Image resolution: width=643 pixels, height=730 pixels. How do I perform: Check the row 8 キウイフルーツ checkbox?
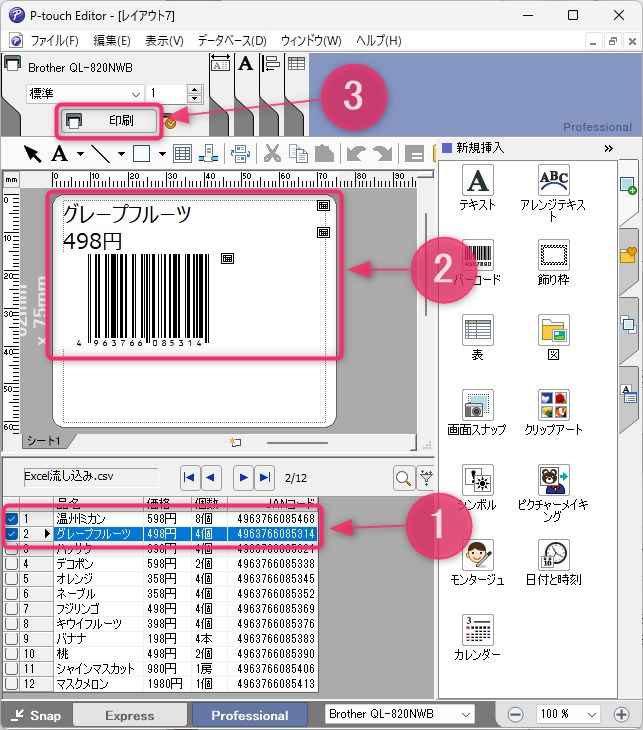point(11,623)
